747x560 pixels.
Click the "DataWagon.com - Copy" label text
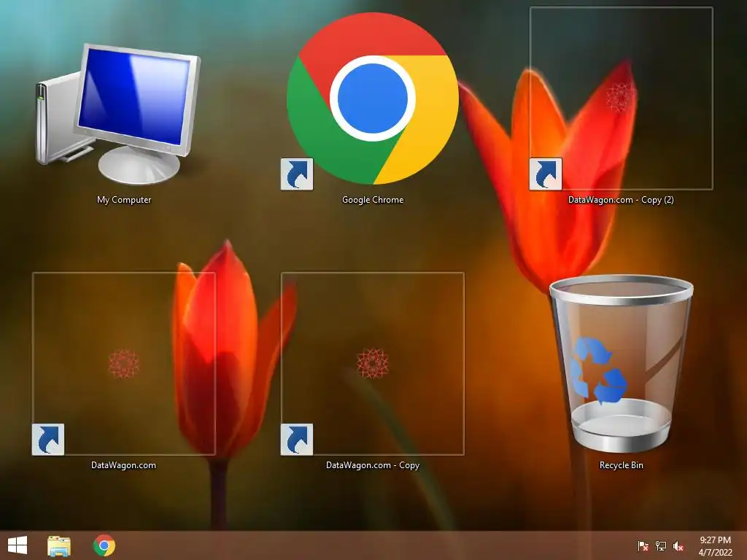coord(373,464)
